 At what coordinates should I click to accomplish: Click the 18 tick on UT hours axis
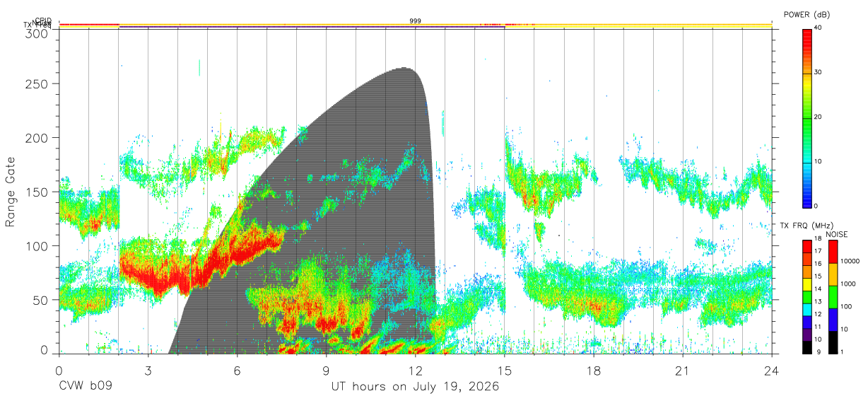click(x=594, y=371)
